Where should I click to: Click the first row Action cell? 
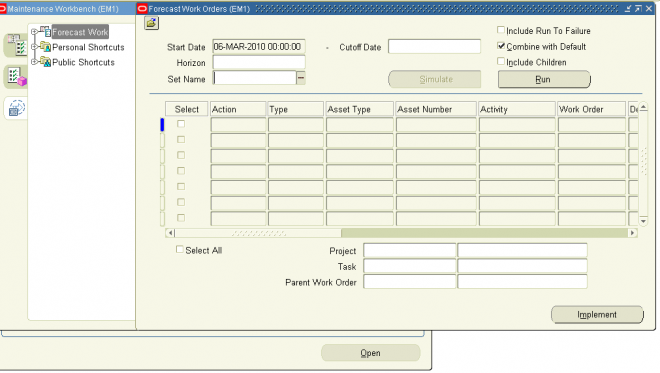click(238, 125)
